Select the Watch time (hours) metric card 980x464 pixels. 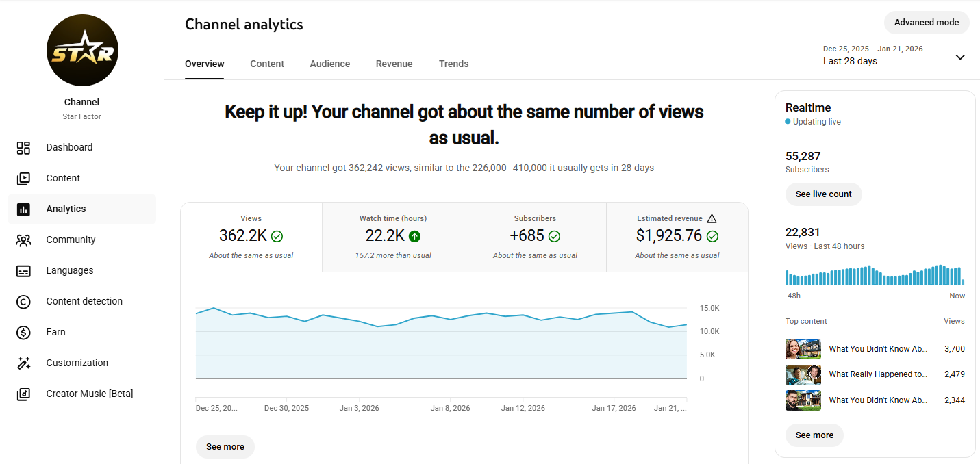tap(393, 237)
